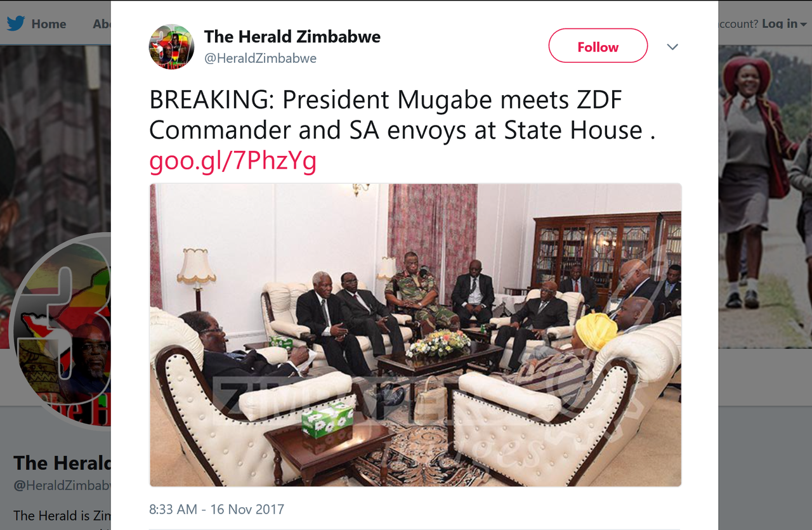
Task: Click the caret arrow beside Log in
Action: pos(804,24)
